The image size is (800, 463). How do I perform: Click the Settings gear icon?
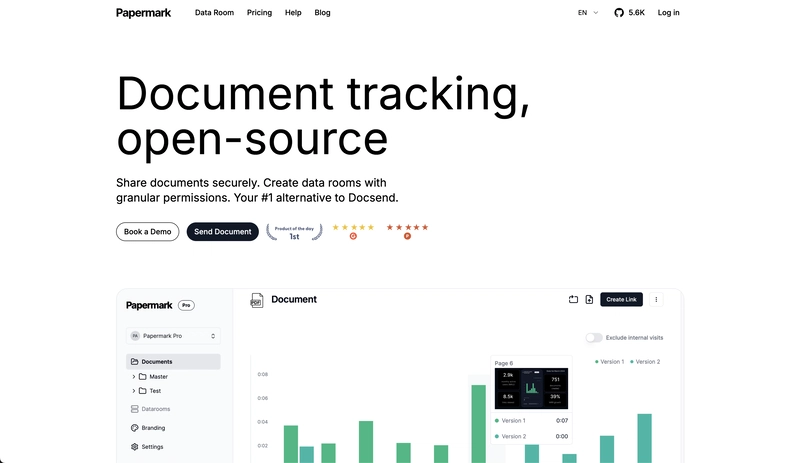pyautogui.click(x=135, y=447)
